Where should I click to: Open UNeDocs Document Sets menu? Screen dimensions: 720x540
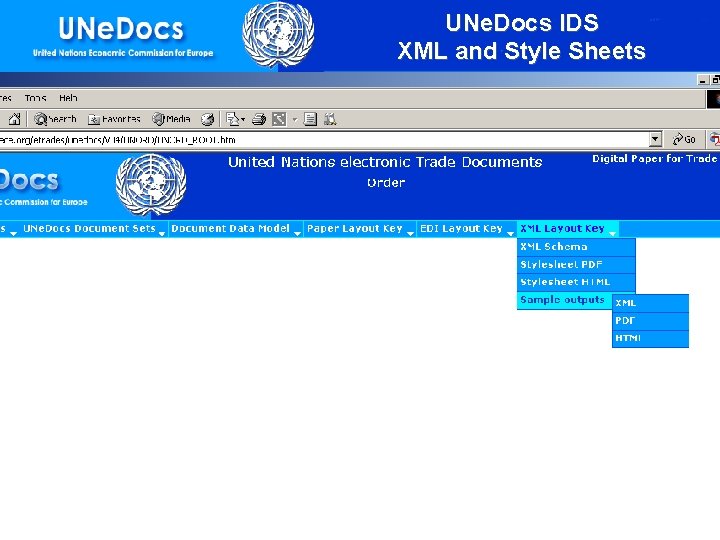click(x=89, y=229)
